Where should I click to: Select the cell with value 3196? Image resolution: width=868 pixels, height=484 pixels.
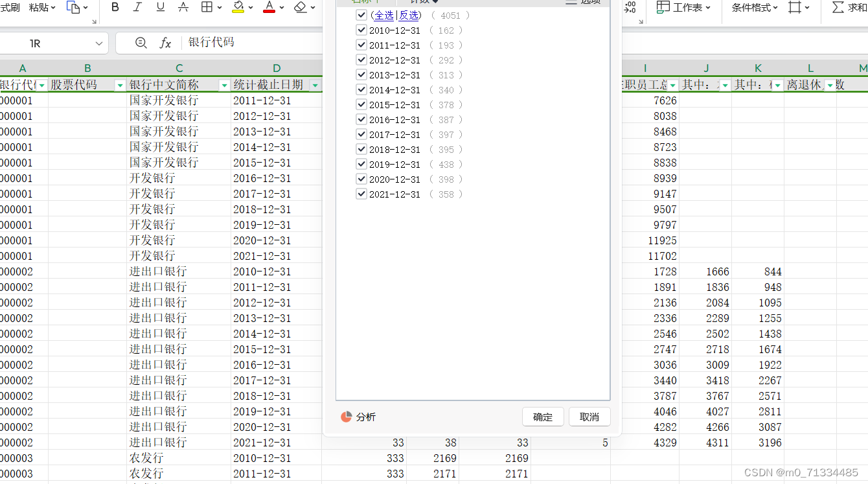758,443
